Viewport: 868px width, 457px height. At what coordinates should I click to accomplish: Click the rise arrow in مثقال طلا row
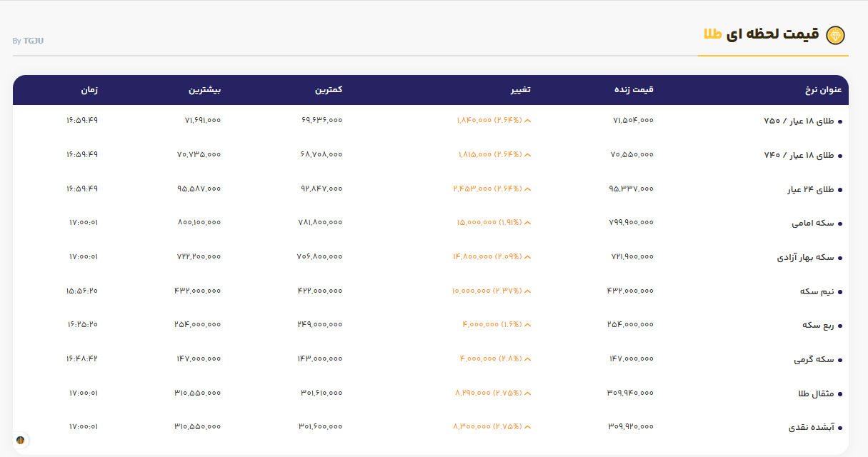(528, 393)
